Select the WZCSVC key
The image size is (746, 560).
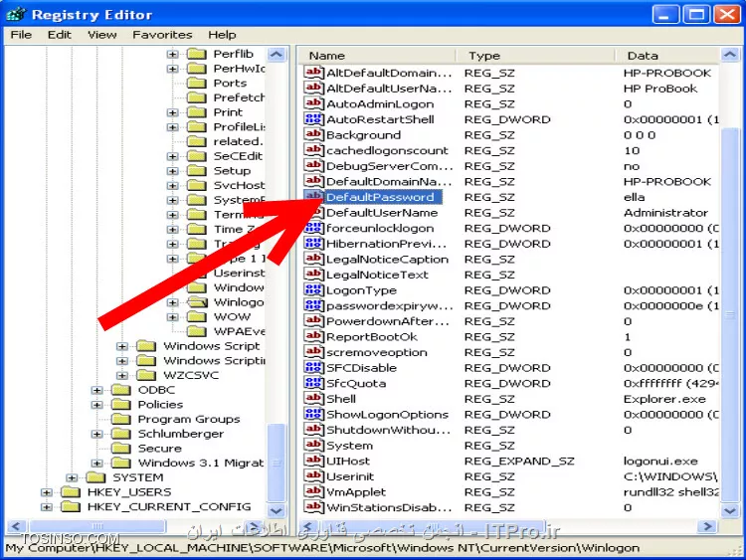[191, 375]
